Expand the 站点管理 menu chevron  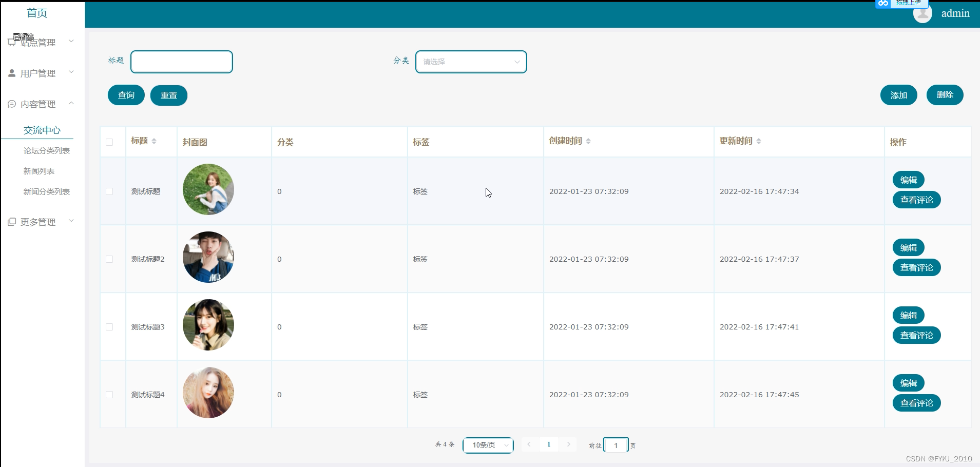71,41
